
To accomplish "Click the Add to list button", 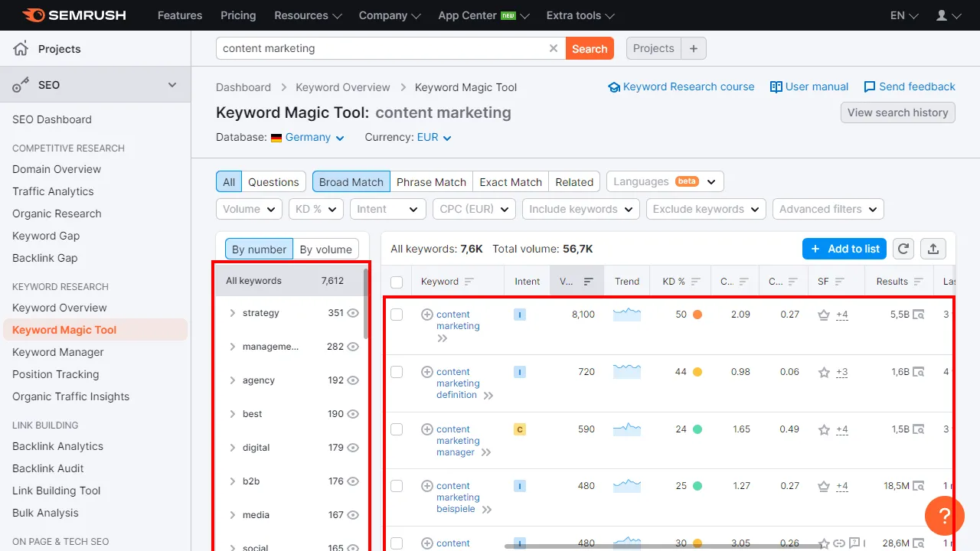I will (844, 249).
